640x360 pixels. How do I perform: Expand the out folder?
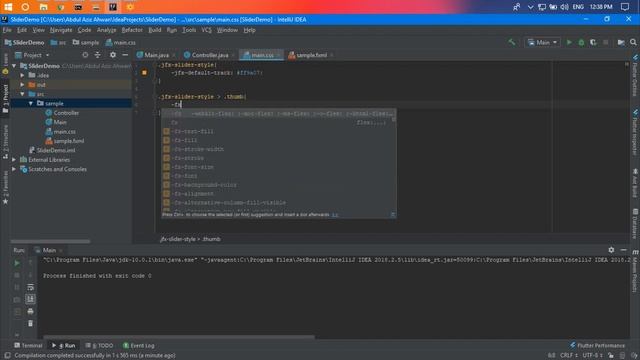[x=22, y=84]
